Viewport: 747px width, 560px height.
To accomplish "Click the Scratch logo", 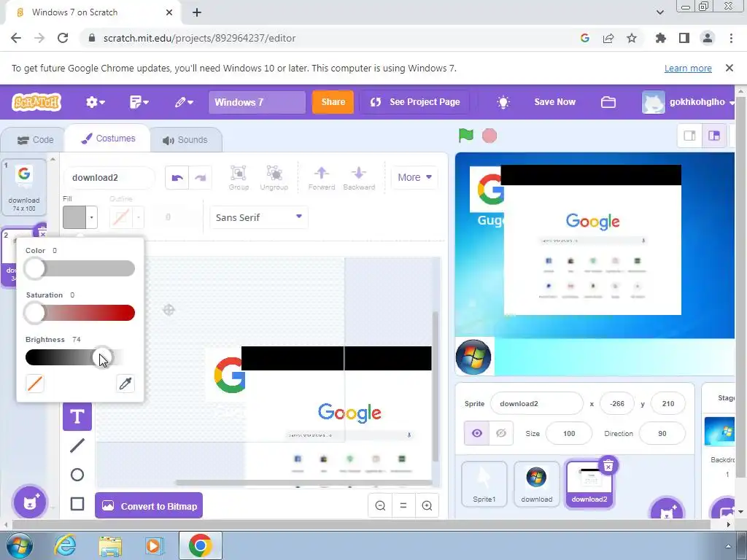I will click(36, 102).
